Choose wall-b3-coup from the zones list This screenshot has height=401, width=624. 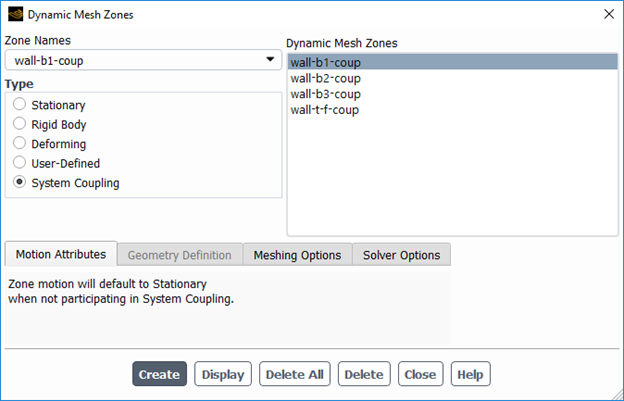pyautogui.click(x=326, y=94)
